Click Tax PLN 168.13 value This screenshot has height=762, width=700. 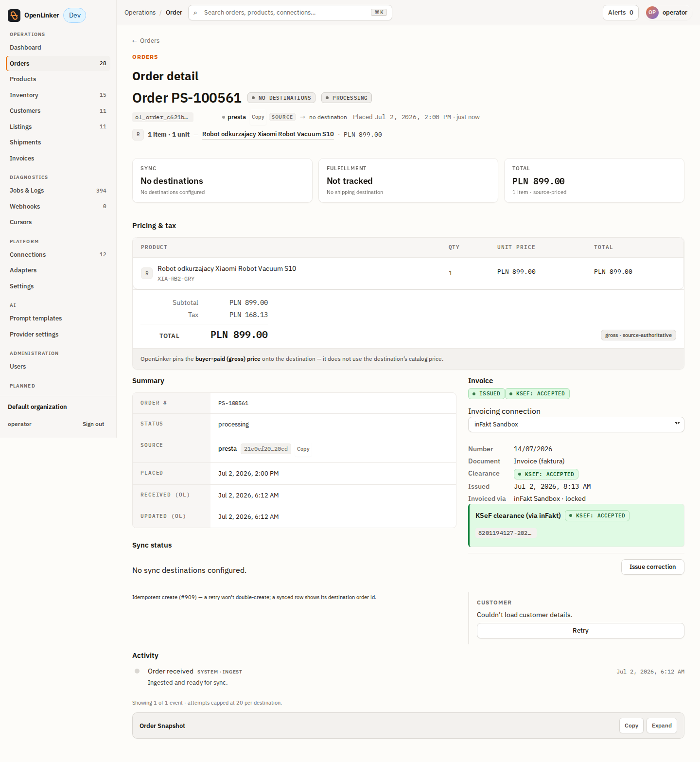pyautogui.click(x=248, y=315)
